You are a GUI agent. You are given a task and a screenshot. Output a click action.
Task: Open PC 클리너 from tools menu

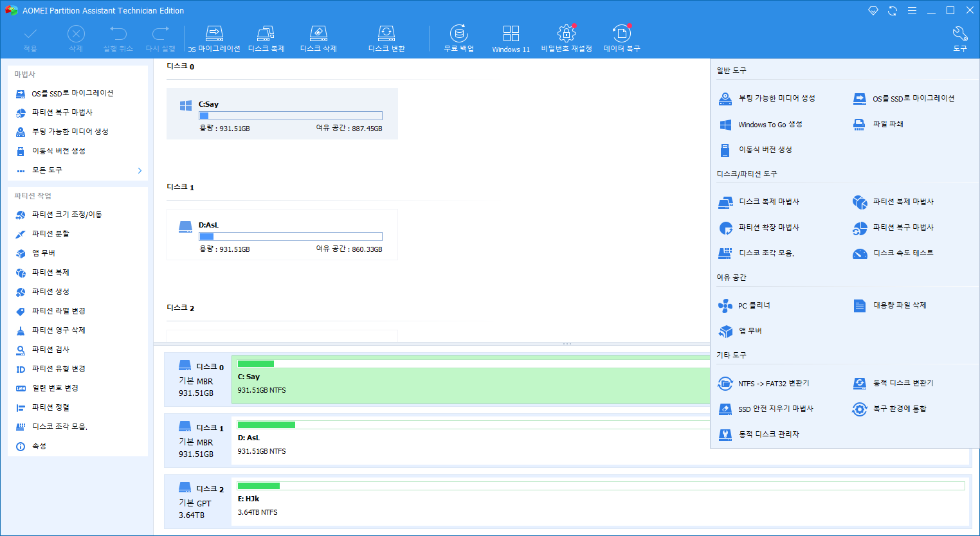[x=744, y=306]
